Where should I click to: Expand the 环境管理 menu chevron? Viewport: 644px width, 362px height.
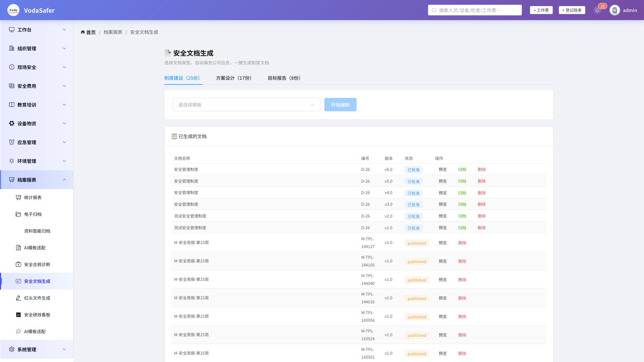point(64,161)
